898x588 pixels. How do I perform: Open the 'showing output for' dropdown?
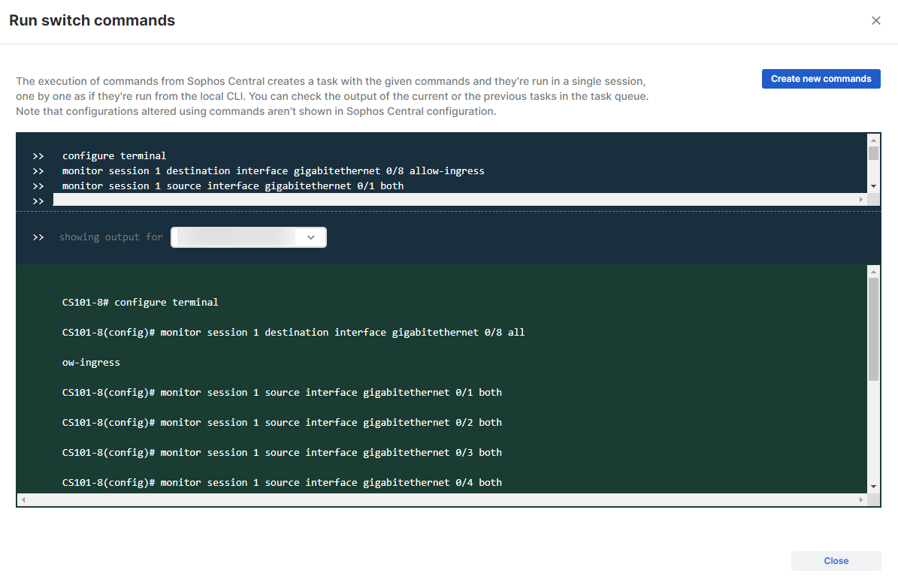(249, 237)
